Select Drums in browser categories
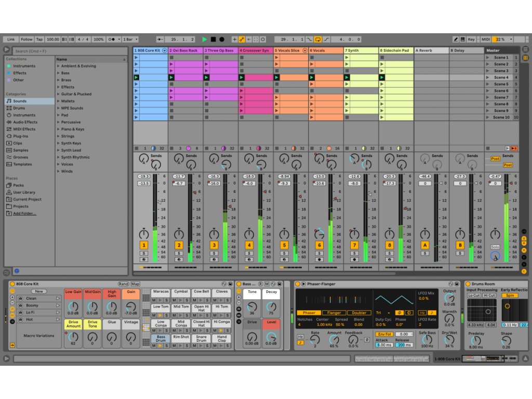Viewport: 532px width, 399px height. [19, 108]
